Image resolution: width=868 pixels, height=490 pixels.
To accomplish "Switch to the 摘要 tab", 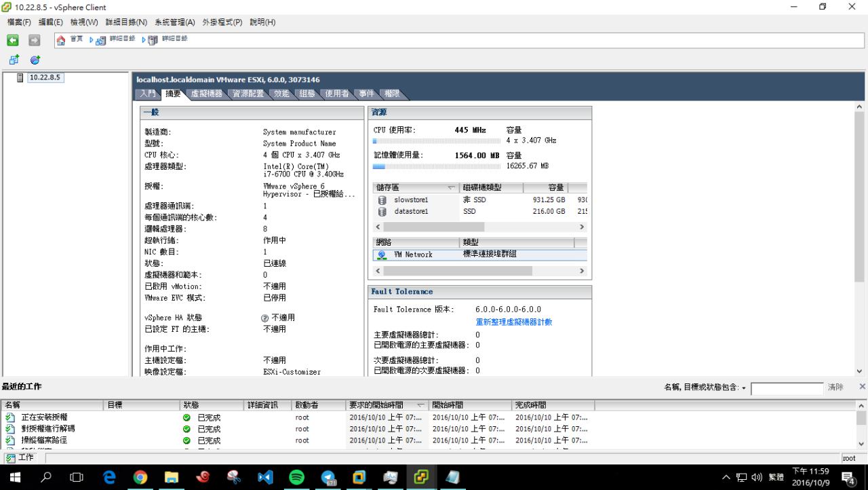I will (173, 94).
